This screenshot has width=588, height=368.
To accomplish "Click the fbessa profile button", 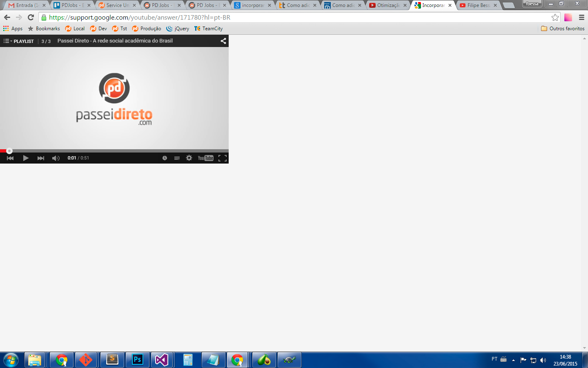I will pos(532,4).
